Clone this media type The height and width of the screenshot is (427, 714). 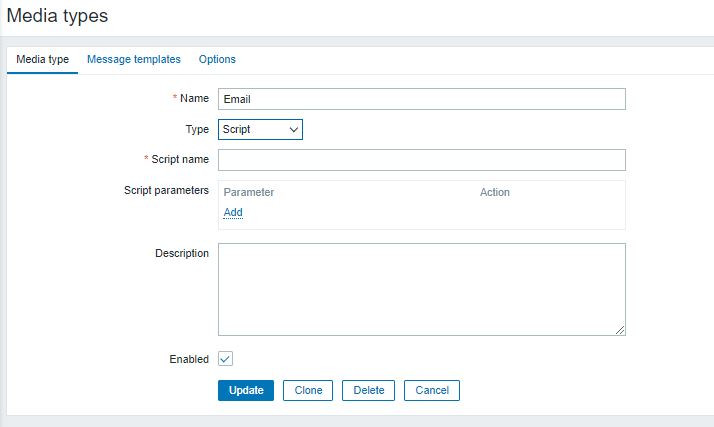[x=308, y=390]
